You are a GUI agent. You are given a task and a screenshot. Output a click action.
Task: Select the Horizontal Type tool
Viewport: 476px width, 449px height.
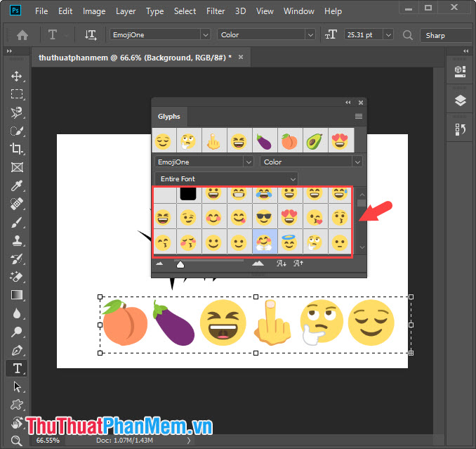17,368
